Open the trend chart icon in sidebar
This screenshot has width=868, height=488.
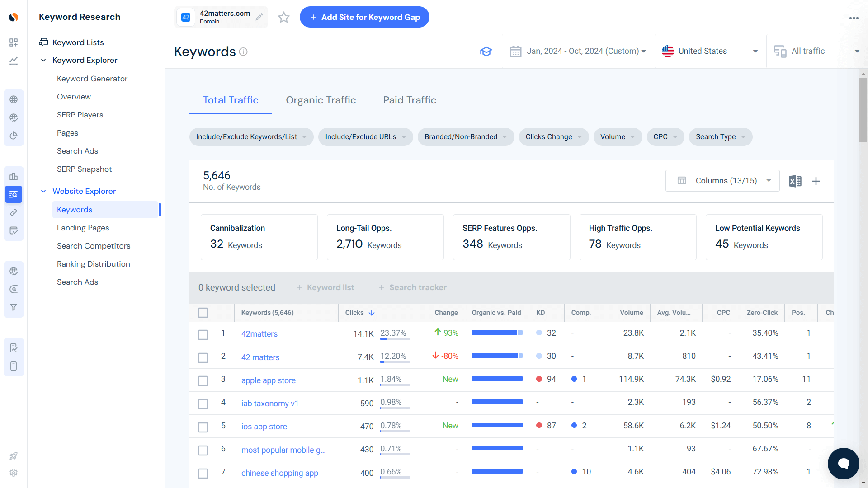pos(14,61)
